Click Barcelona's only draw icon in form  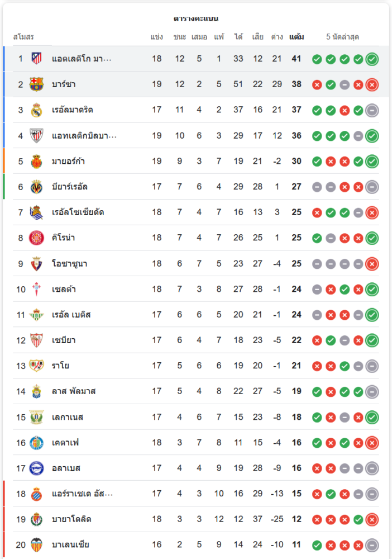pyautogui.click(x=345, y=85)
